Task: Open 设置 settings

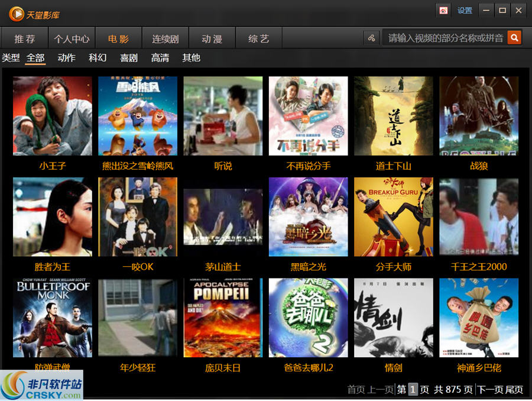Action: (465, 11)
